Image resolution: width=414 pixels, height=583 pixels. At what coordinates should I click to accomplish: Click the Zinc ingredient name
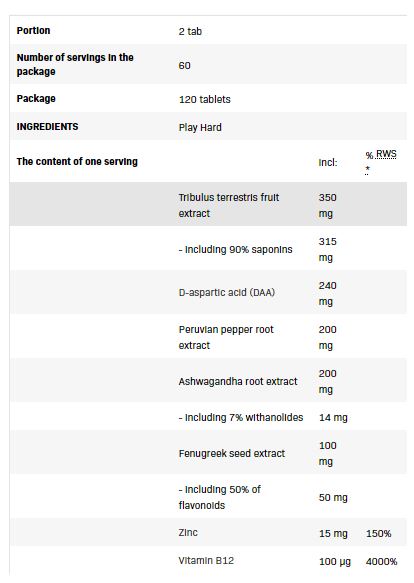[x=188, y=532]
